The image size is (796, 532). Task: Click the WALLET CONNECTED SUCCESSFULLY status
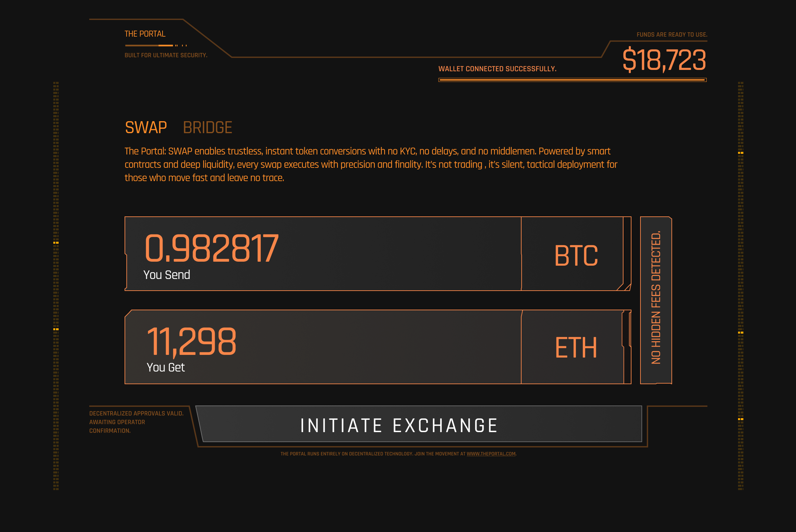point(498,69)
